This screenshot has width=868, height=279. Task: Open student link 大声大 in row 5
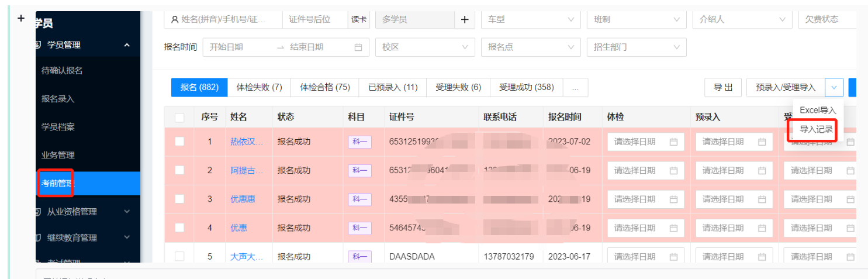point(247,256)
